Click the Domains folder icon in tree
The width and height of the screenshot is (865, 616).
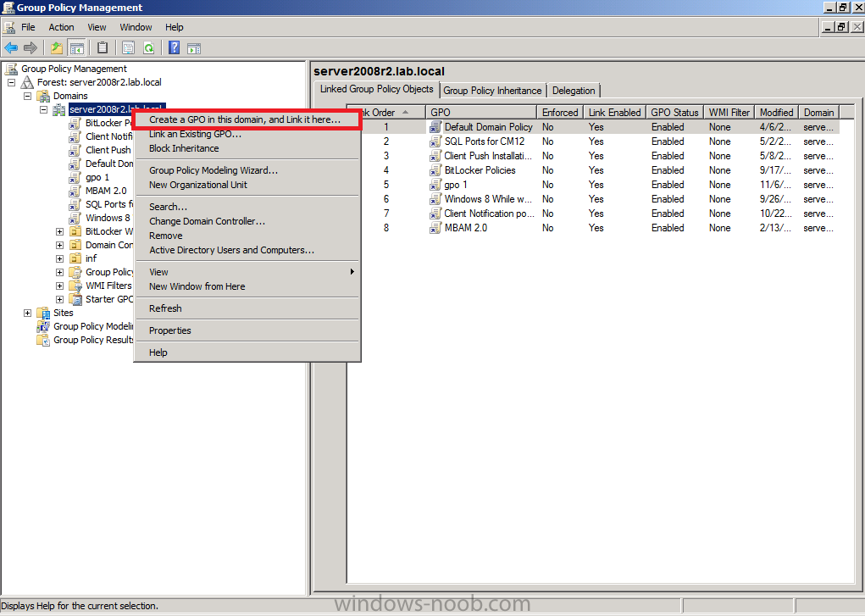pos(43,96)
